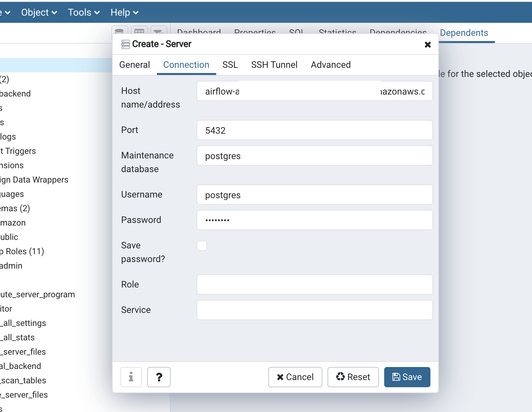Screen dimensions: 532x412
Task: Click the recycle icon inside the Reset button
Action: (341, 377)
